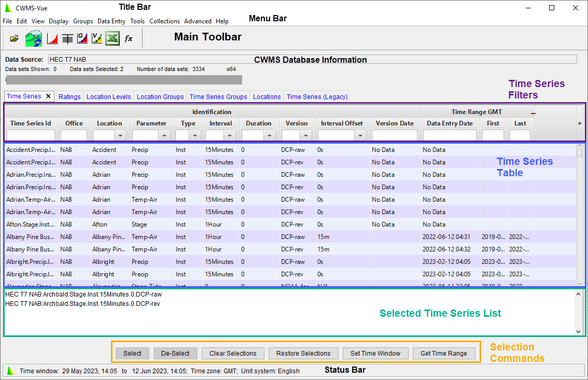Switch to the Time Series (Legacy) tab
588x380 pixels.
[x=317, y=97]
